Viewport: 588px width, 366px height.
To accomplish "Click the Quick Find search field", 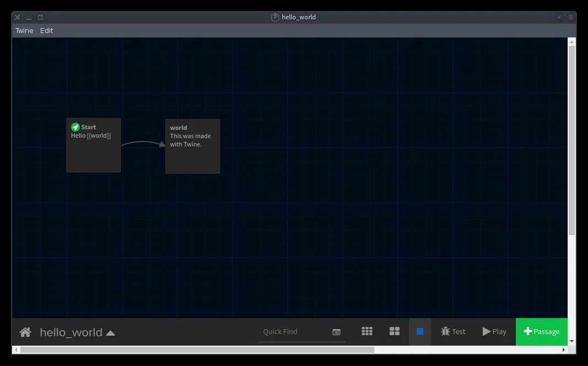I will (x=293, y=331).
